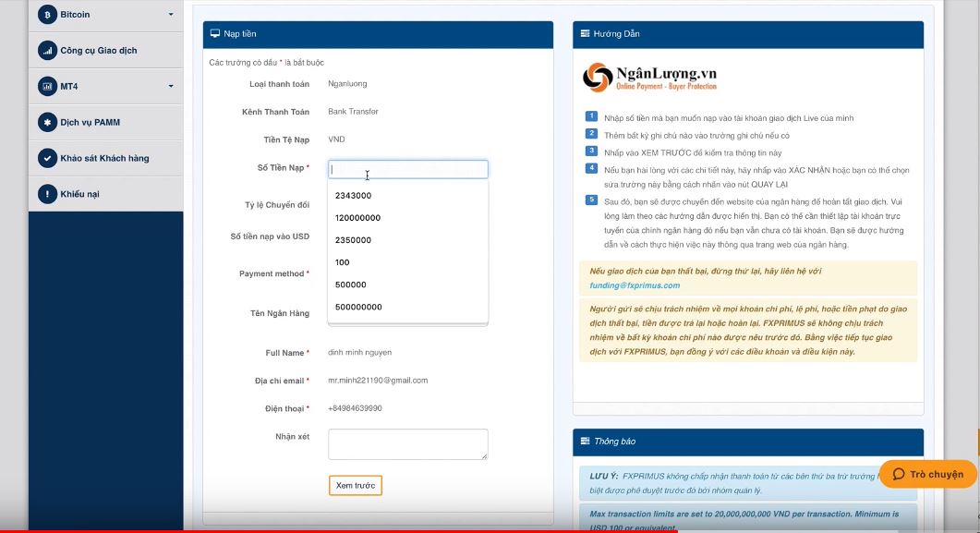
Task: Open the Bitcoin menu item label
Action: point(75,15)
